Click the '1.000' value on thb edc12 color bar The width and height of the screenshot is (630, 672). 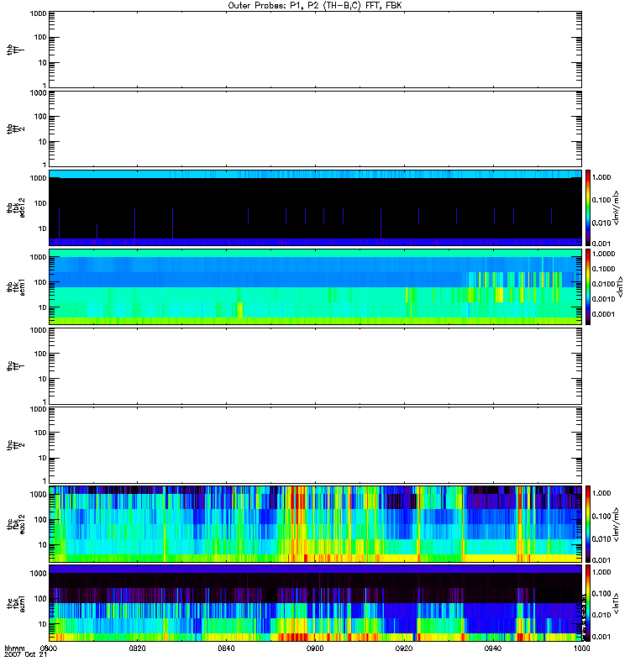coord(601,177)
